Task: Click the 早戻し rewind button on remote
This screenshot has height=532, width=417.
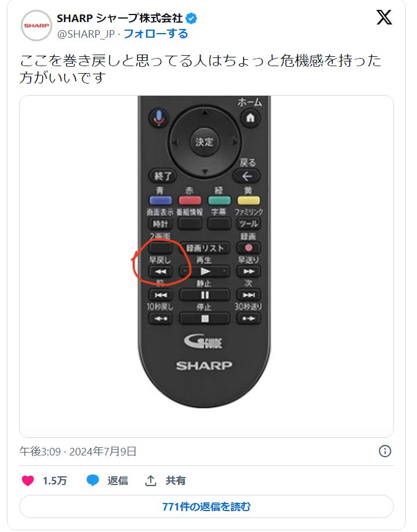Action: tap(161, 272)
